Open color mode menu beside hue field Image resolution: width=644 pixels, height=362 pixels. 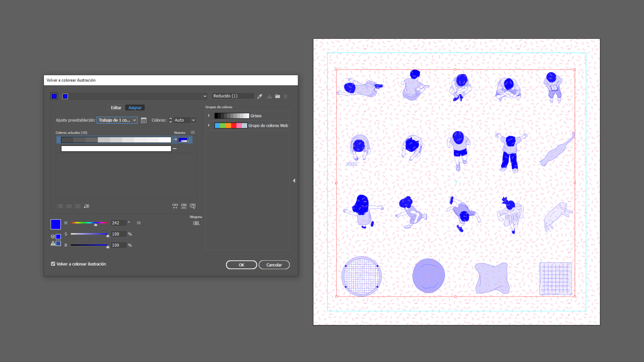pyautogui.click(x=139, y=223)
